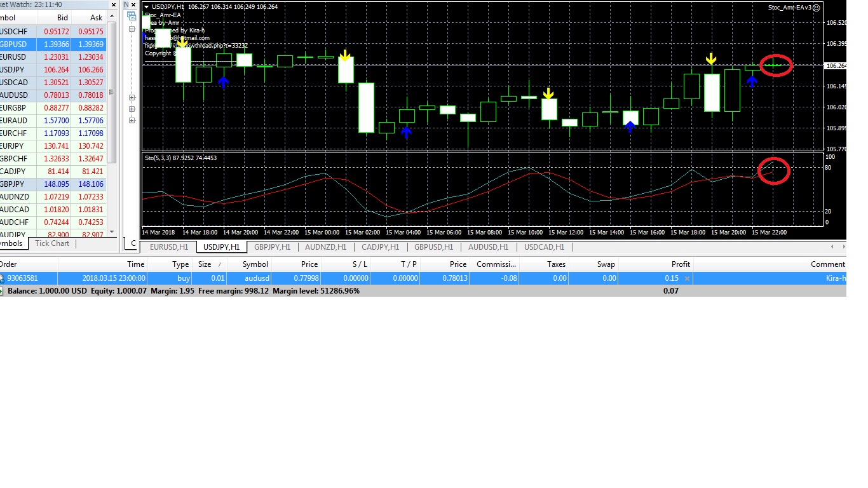
Task: Click the order icon beside ticket 93063581
Action: click(2, 278)
